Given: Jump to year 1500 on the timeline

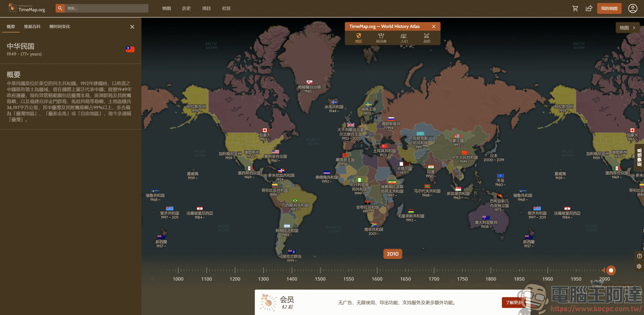Looking at the screenshot, I should coord(320,279).
